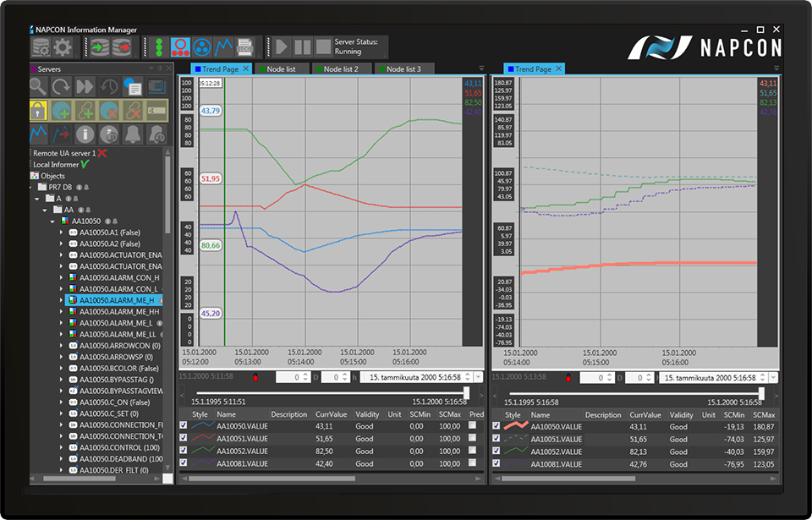The image size is (812, 520).
Task: Toggle AA10081.VALUE checkbox in right trend table
Action: pos(497,464)
